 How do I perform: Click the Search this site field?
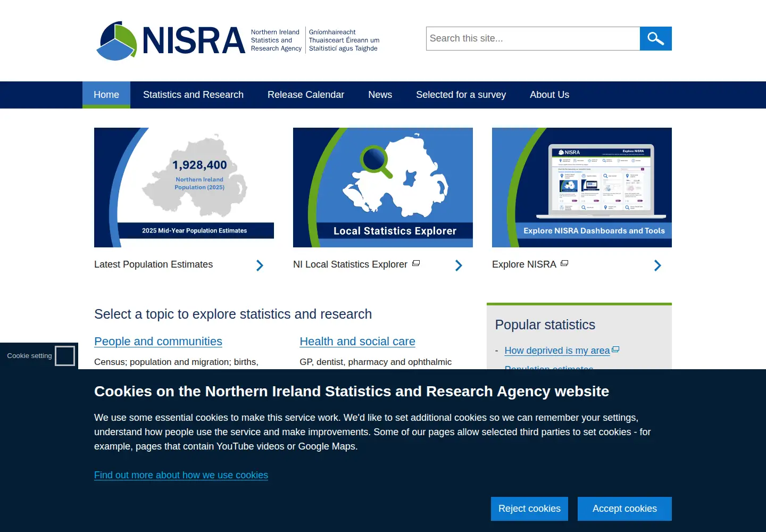[533, 38]
